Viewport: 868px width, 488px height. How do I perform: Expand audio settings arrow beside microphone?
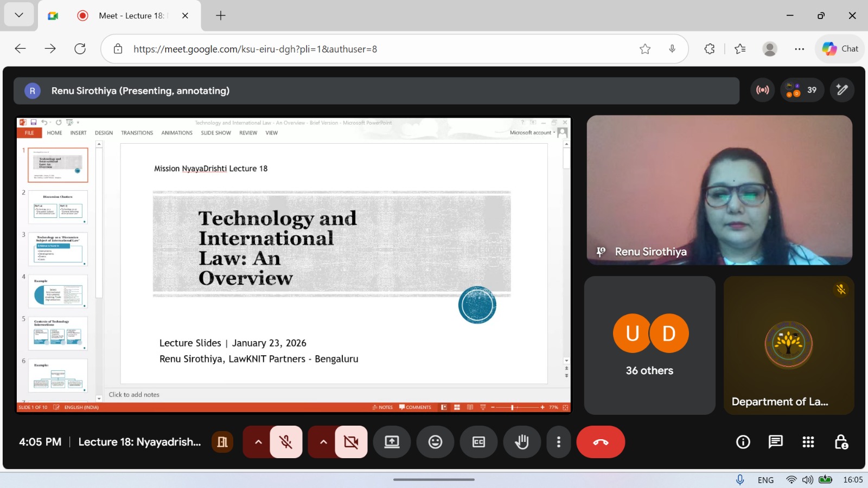258,442
